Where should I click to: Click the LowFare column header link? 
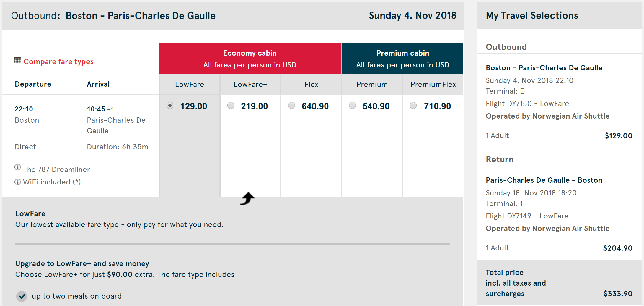pyautogui.click(x=190, y=85)
